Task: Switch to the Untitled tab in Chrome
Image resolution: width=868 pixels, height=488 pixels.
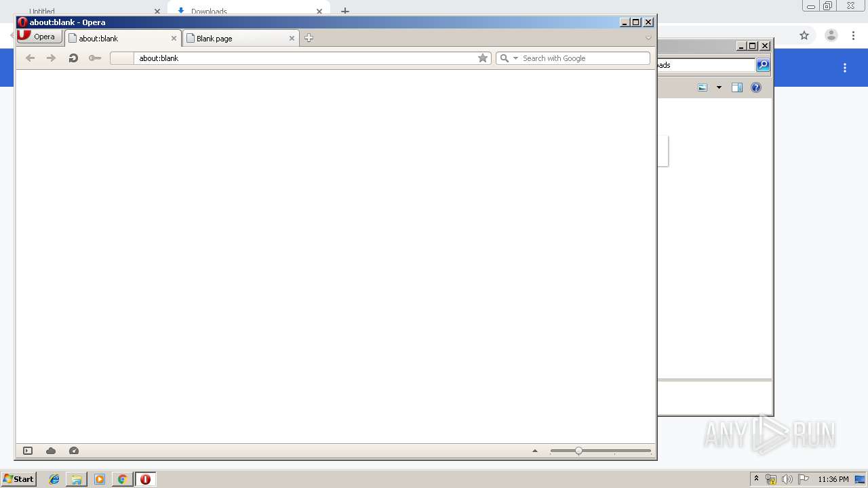Action: click(42, 12)
